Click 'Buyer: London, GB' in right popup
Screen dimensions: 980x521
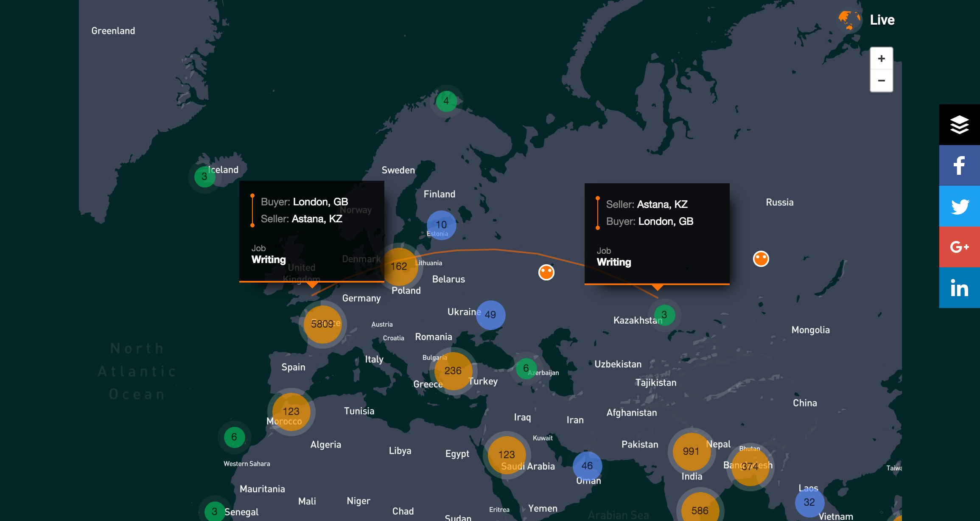click(x=650, y=221)
